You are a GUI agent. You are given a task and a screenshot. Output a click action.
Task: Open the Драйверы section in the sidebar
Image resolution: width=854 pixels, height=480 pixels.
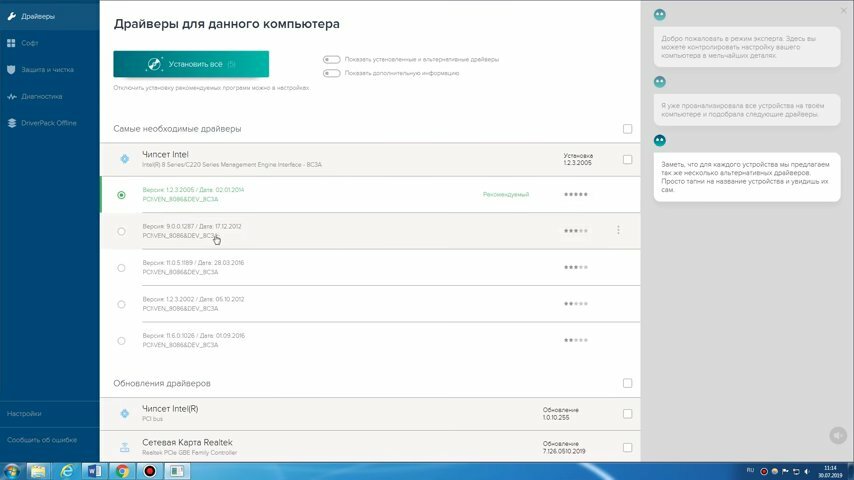pos(49,16)
